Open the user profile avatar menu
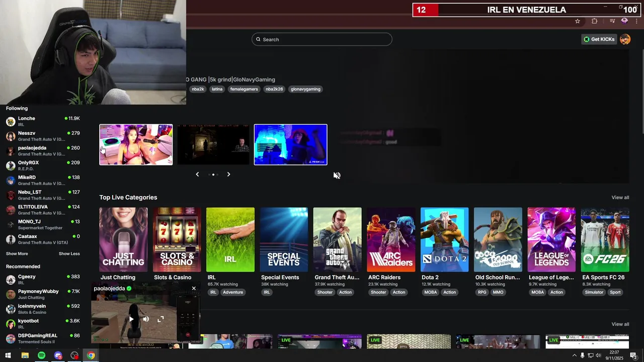This screenshot has height=362, width=644. point(625,39)
